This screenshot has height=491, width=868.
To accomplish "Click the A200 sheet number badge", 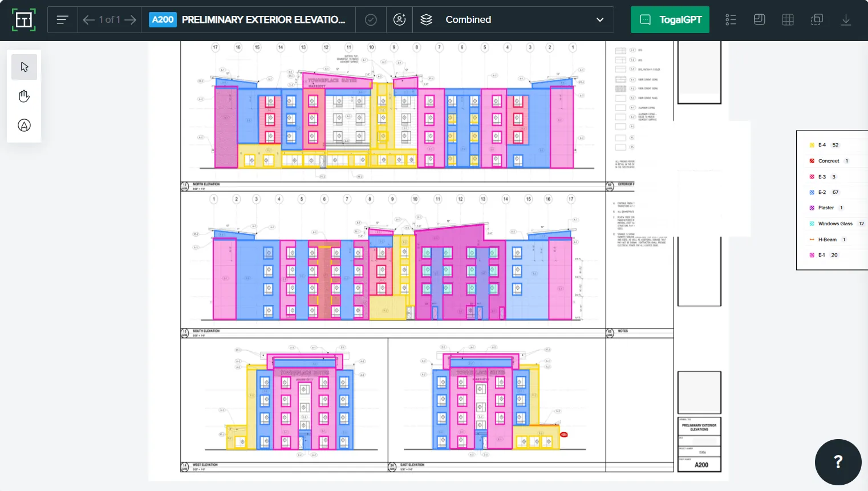I will pos(163,20).
